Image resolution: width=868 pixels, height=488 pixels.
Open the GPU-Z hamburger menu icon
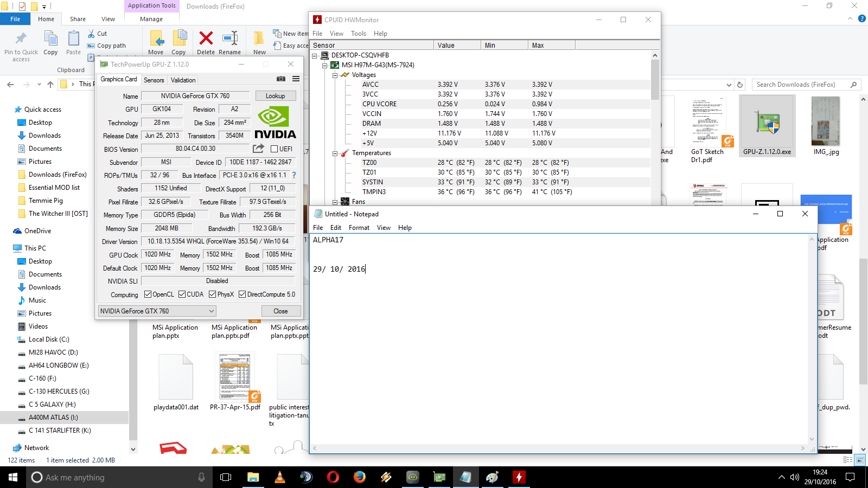[x=296, y=79]
